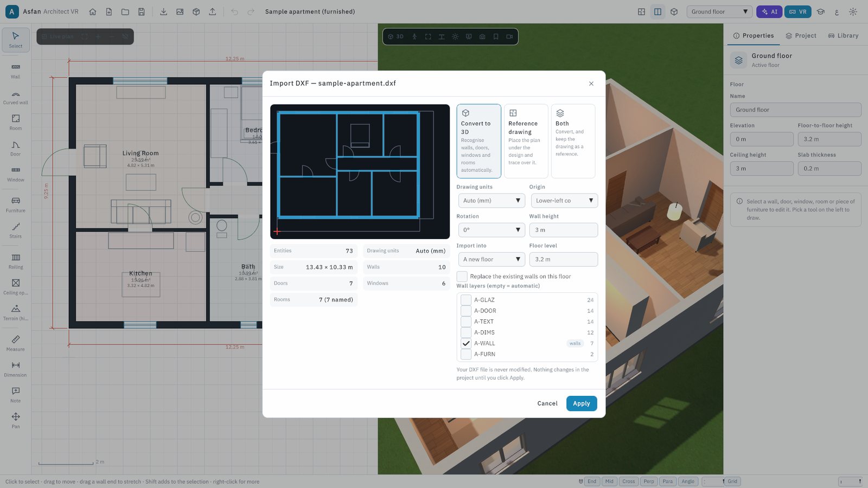This screenshot has width=868, height=488.
Task: Open the Furniture tool
Action: coord(16,204)
